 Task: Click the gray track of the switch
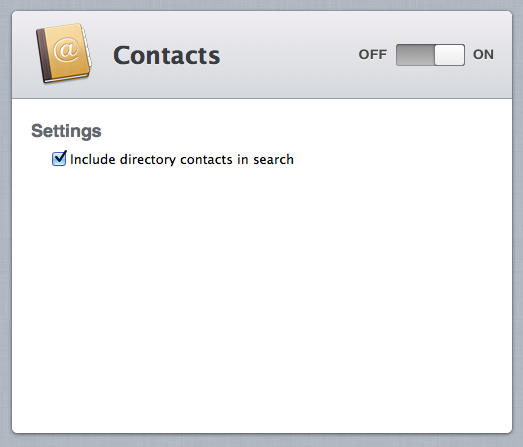point(415,55)
